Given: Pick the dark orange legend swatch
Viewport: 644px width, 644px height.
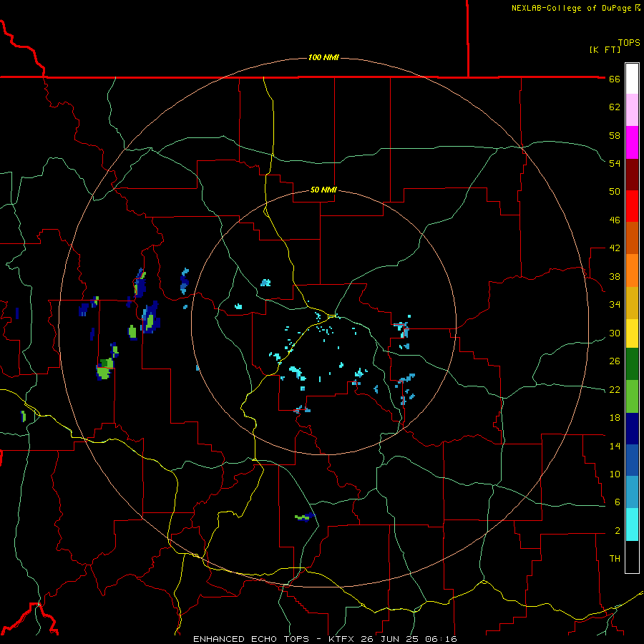Looking at the screenshot, I should (632, 238).
